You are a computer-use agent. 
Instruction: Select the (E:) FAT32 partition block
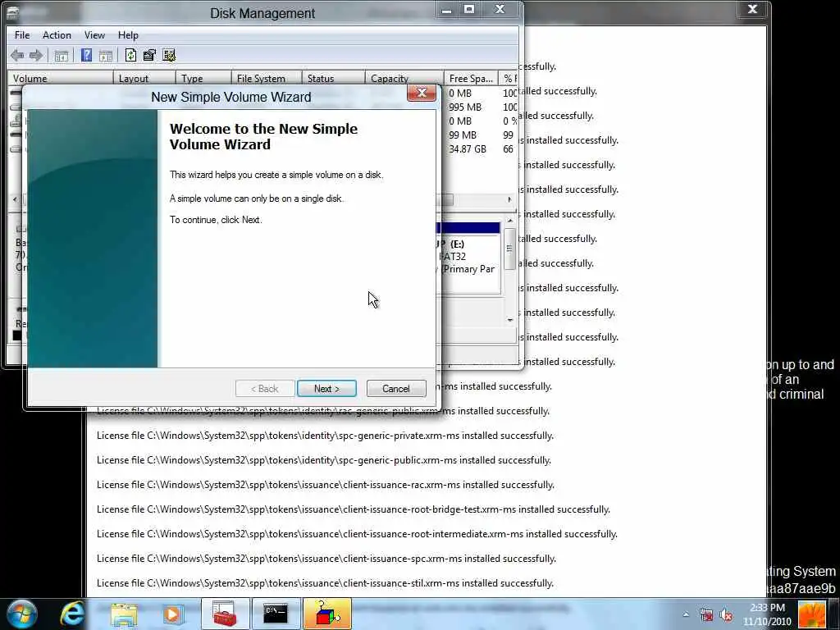468,257
